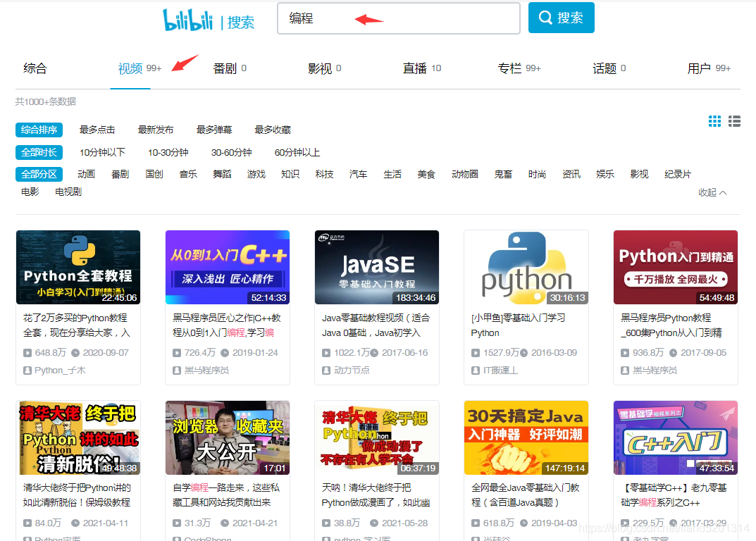Click play count icon beside 1527.9万

coord(476,353)
